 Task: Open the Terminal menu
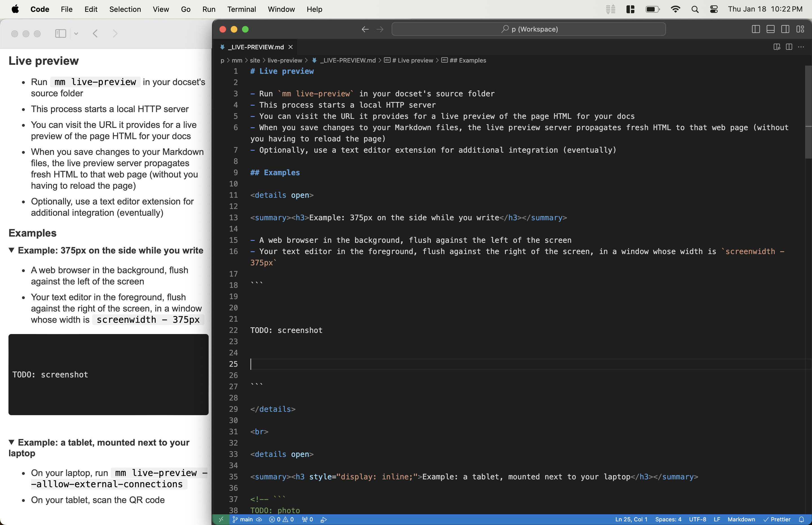[242, 9]
